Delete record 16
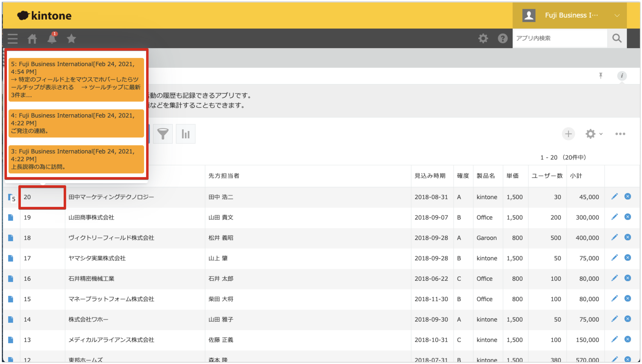Viewport: 642px width, 364px height. click(x=628, y=278)
